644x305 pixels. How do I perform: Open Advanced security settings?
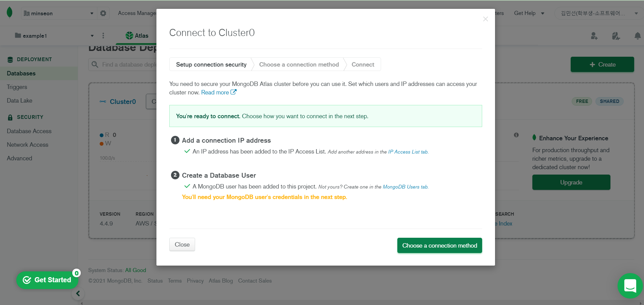point(19,158)
